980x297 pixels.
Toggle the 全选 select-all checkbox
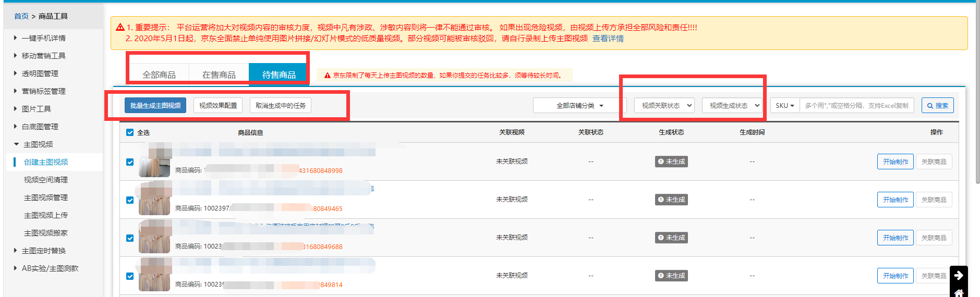130,132
